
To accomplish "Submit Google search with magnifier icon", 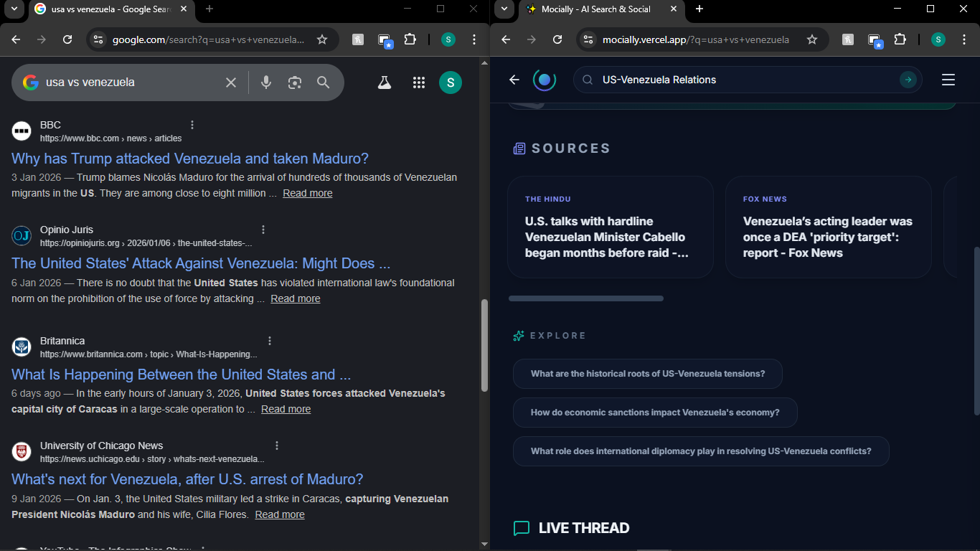I will (x=324, y=83).
